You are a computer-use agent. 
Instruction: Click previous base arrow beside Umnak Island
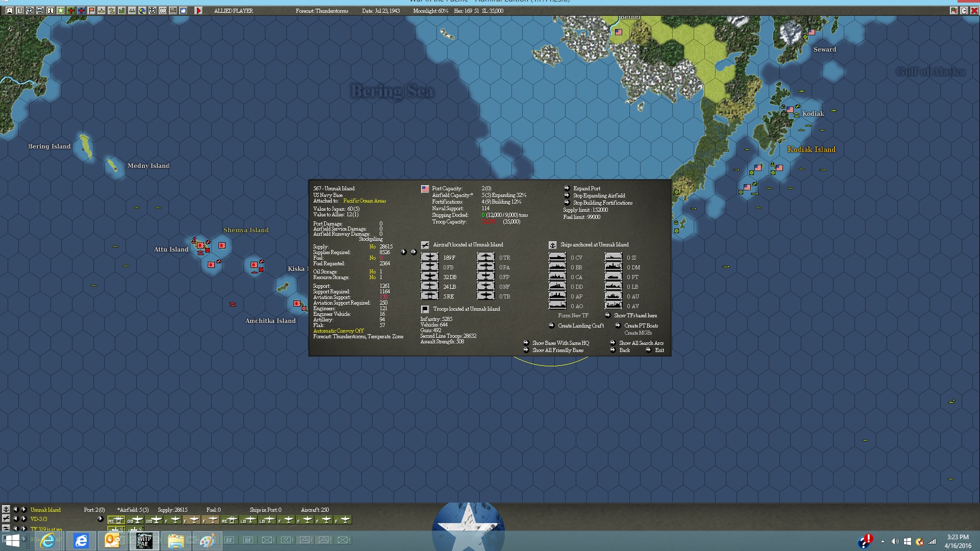[15, 509]
